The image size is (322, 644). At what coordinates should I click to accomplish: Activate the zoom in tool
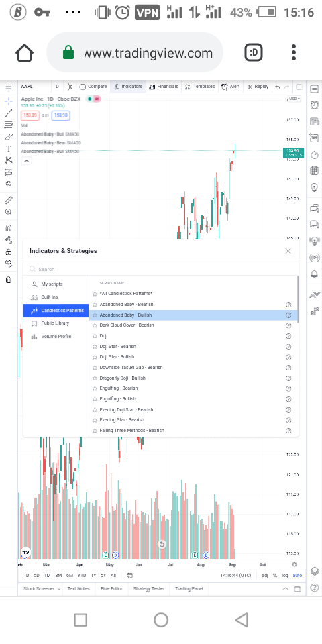[x=8, y=212]
